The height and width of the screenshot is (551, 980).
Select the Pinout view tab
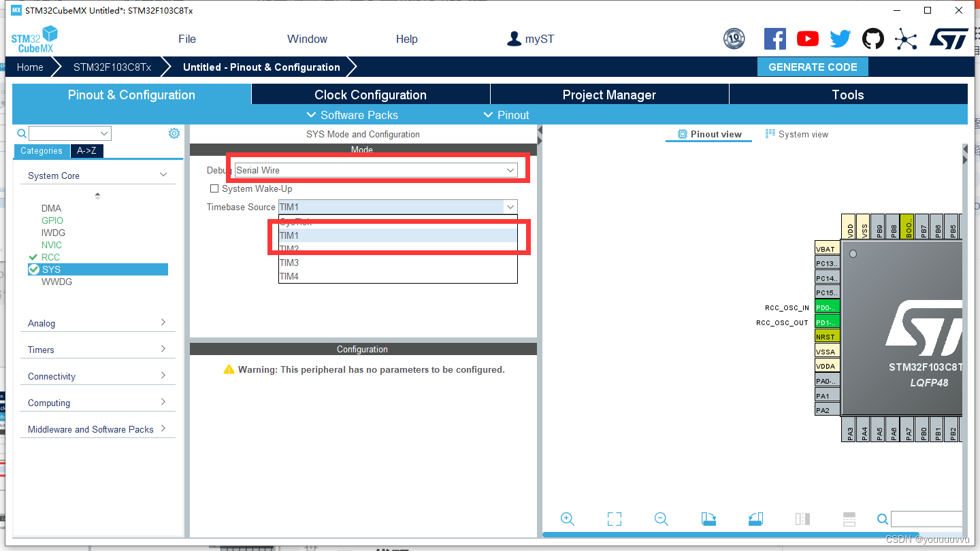(709, 134)
